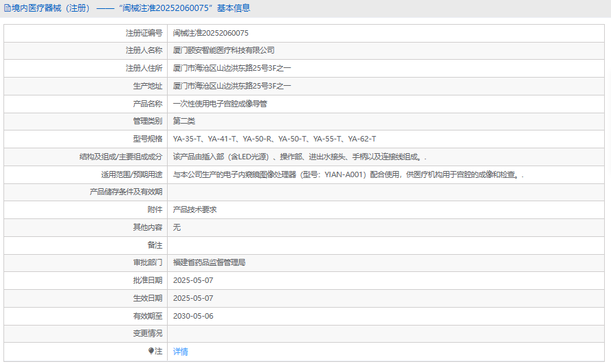Click the 产品名称 label
Screen dimensions: 611x364
(148, 104)
